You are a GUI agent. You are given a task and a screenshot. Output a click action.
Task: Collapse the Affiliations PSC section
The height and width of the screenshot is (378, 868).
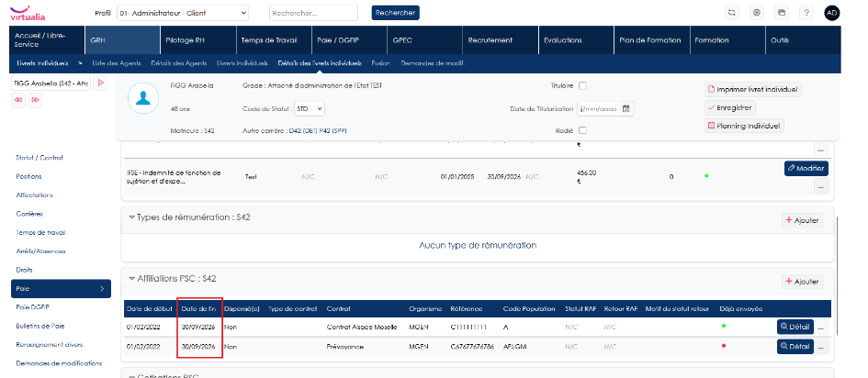click(x=131, y=279)
